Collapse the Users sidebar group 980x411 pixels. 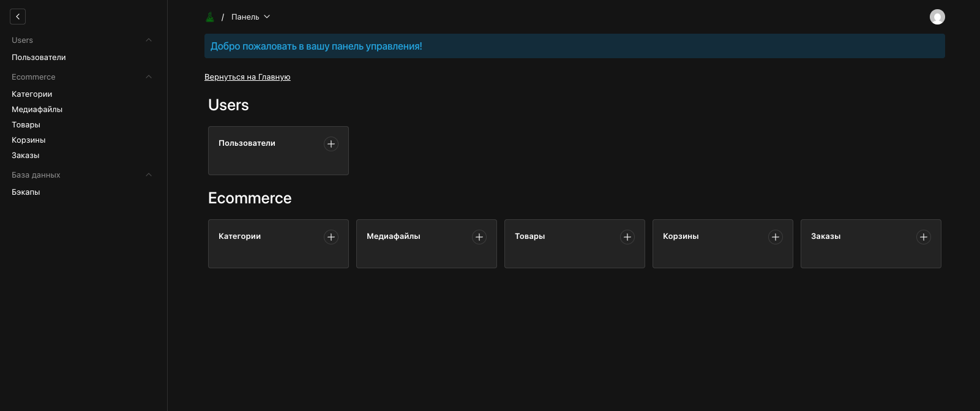point(149,40)
